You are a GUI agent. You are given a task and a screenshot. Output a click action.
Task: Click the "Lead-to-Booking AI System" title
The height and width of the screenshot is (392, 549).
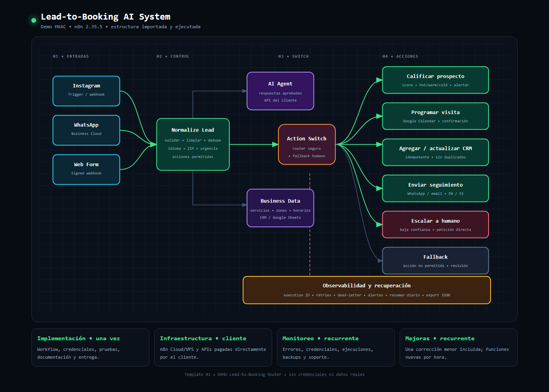105,16
